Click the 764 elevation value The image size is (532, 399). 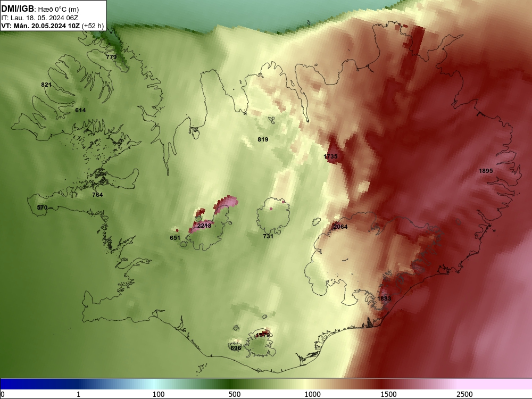(97, 195)
